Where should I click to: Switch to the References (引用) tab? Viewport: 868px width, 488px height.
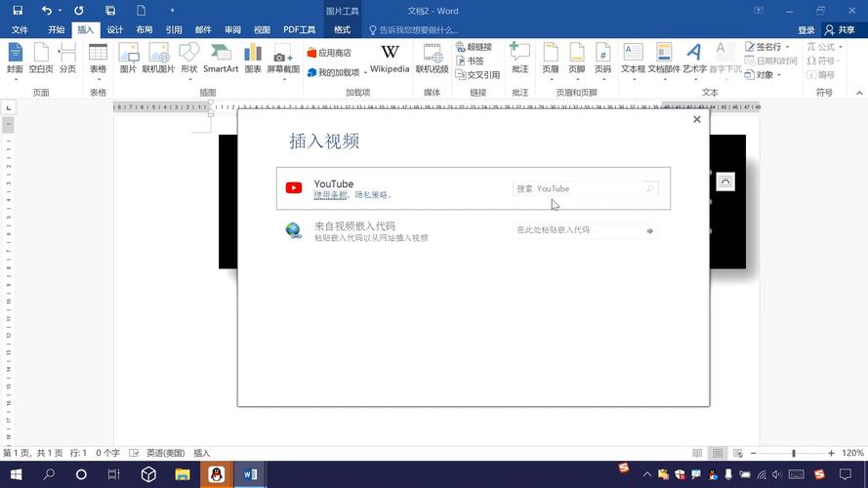(173, 30)
